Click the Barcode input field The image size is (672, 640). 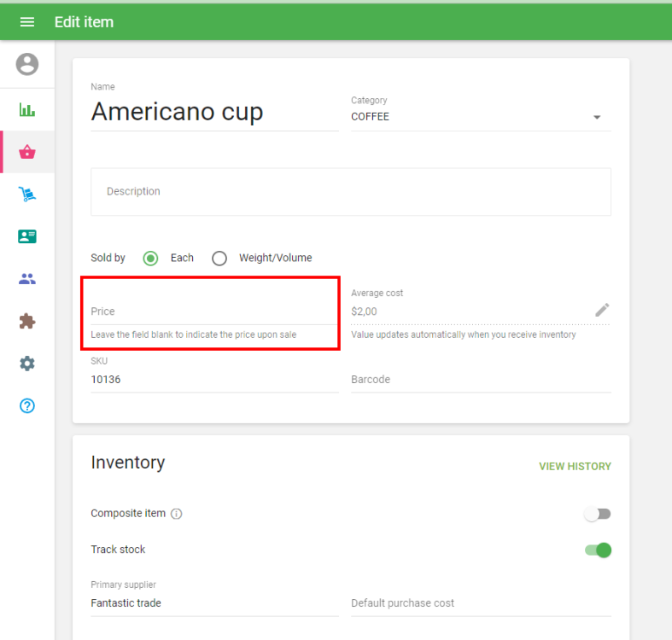[x=481, y=380]
